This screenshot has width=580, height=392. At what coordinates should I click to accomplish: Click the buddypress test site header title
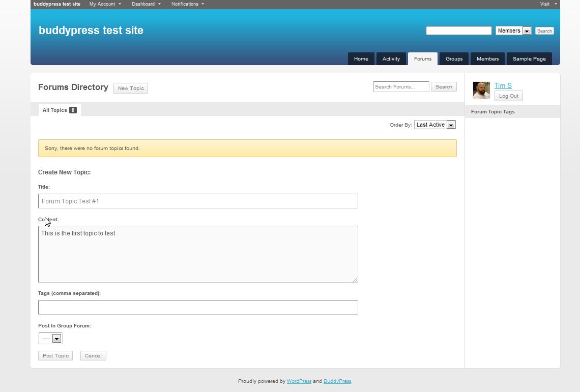pos(91,31)
